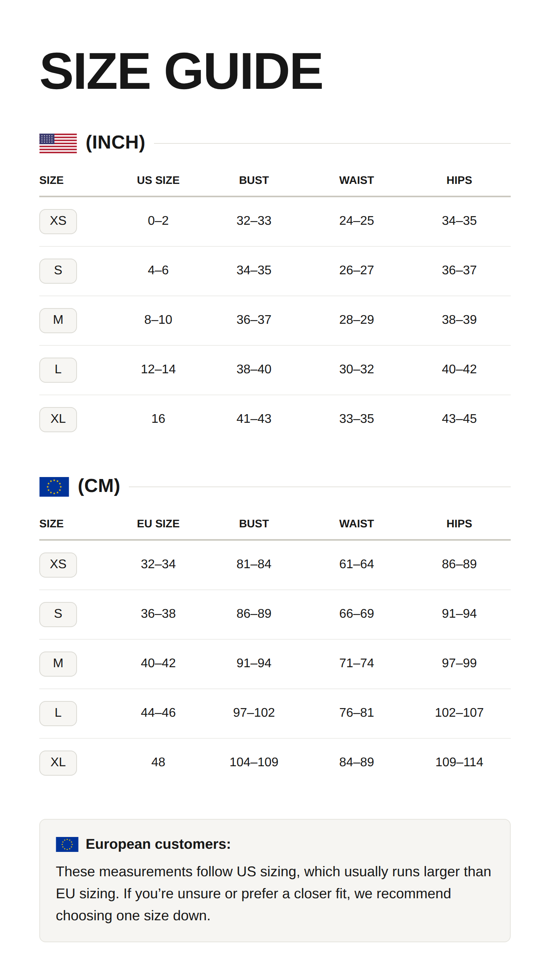This screenshot has width=550, height=980.
Task: Click the SIZE GUIDE title
Action: pos(181,71)
